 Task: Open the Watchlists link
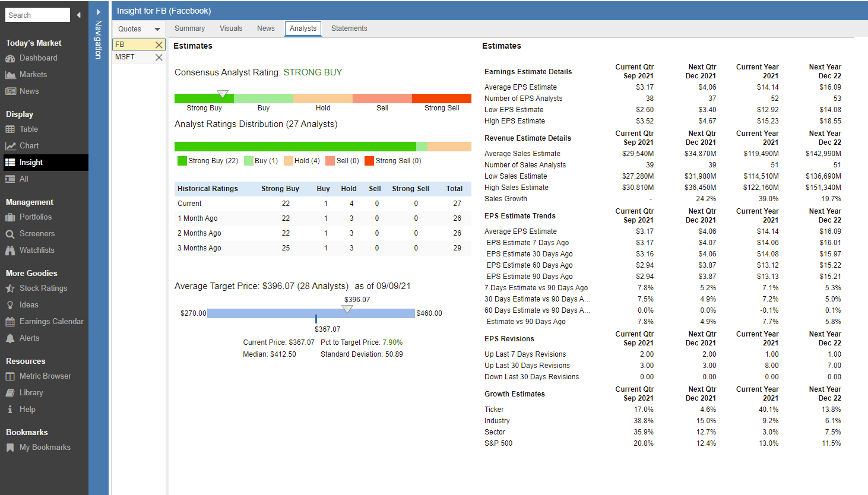[37, 250]
